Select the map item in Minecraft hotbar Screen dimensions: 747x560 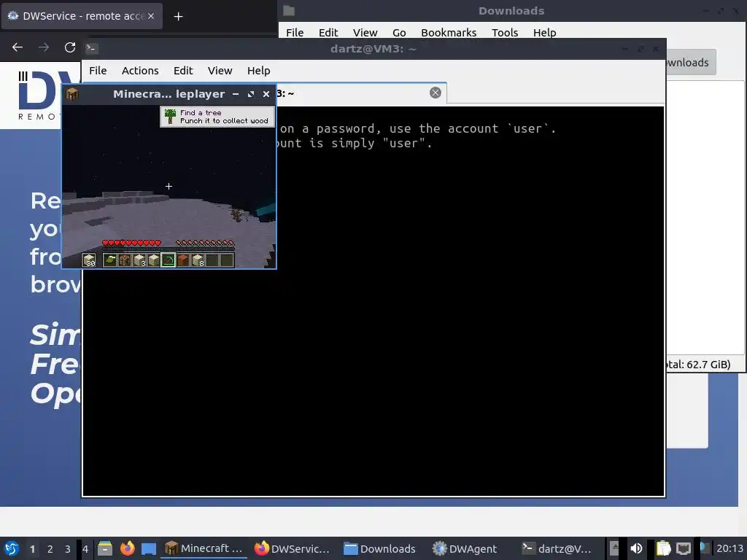(110, 260)
